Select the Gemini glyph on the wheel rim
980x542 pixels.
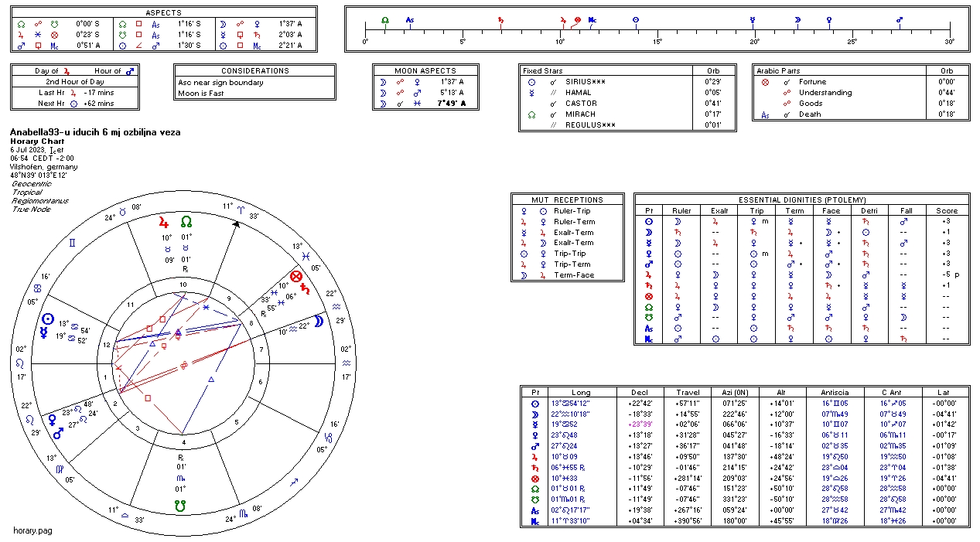[x=73, y=242]
